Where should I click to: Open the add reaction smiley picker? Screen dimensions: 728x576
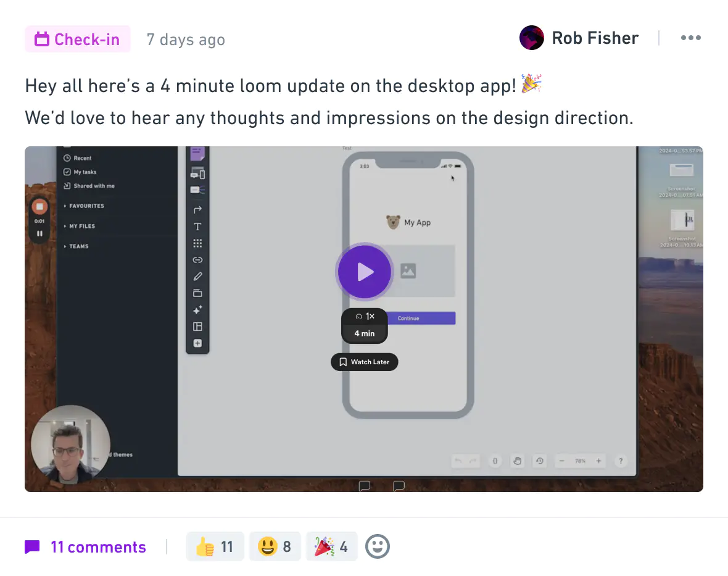(377, 546)
